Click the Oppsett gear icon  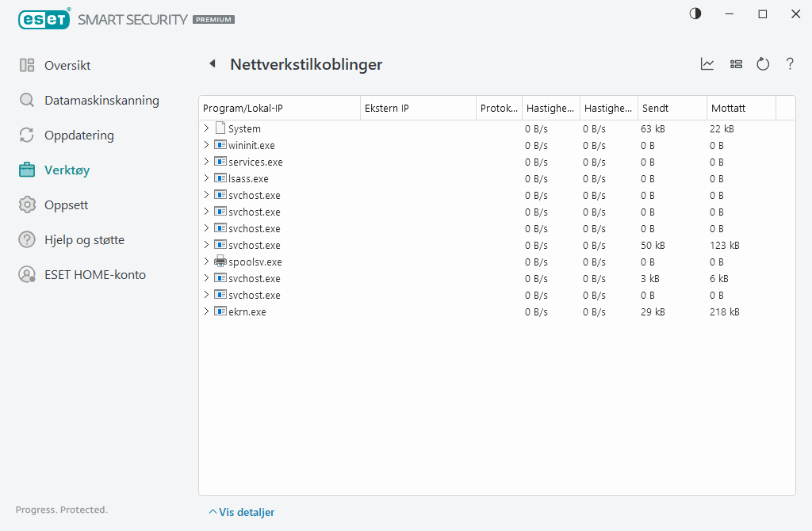tap(27, 204)
